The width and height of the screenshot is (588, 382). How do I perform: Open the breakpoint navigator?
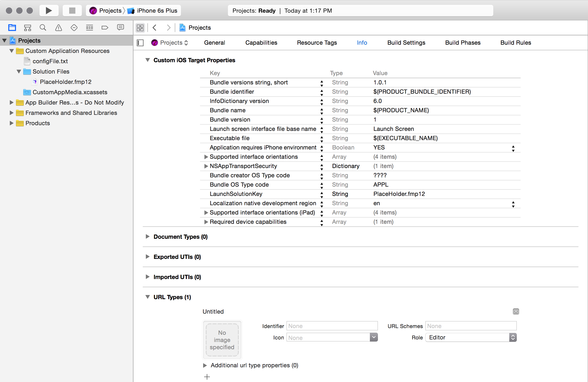coord(105,27)
